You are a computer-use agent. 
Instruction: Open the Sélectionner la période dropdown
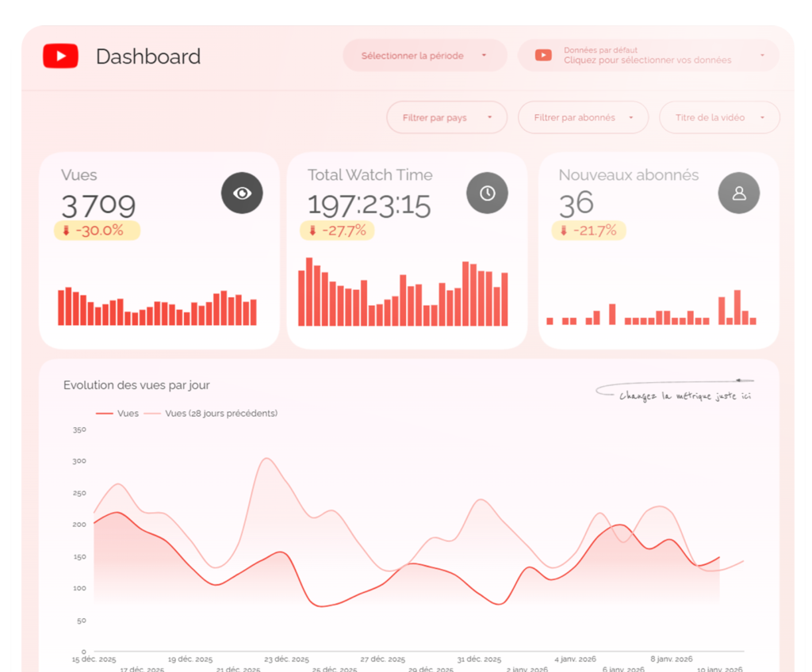pos(424,55)
